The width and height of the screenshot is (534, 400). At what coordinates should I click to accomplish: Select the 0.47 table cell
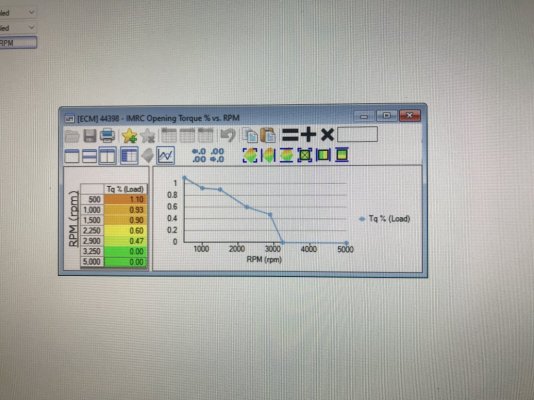tap(125, 241)
